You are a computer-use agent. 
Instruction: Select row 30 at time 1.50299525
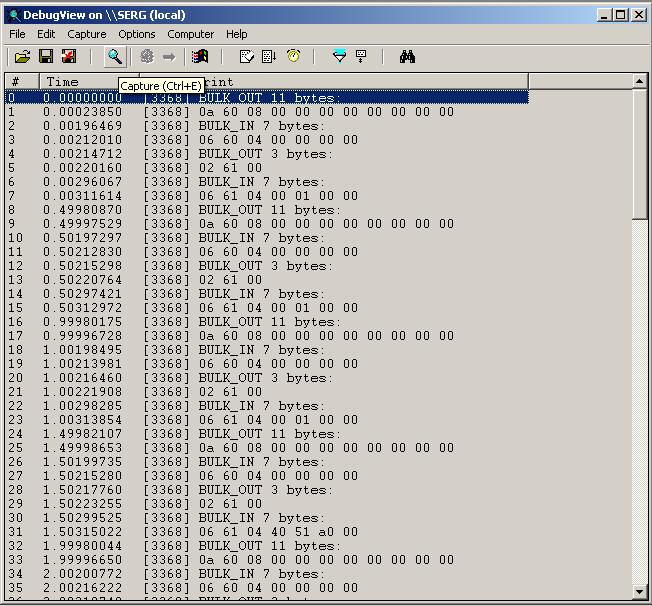pos(267,518)
